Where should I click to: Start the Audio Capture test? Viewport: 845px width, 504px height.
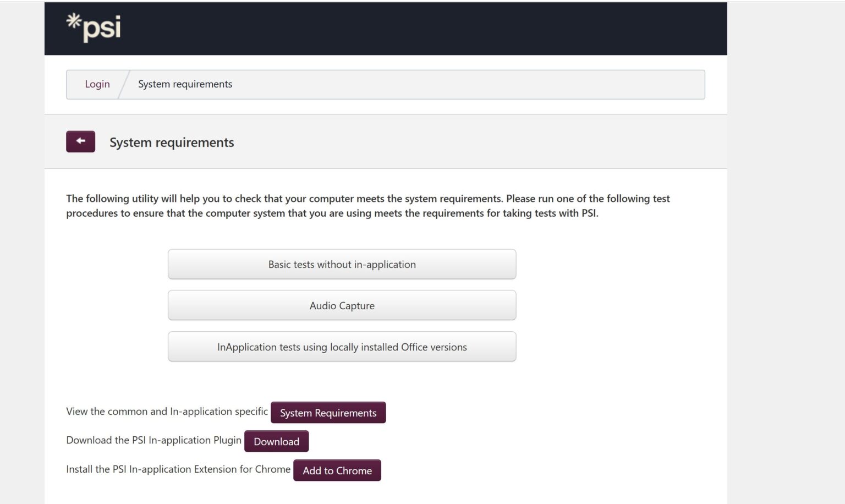(x=342, y=305)
